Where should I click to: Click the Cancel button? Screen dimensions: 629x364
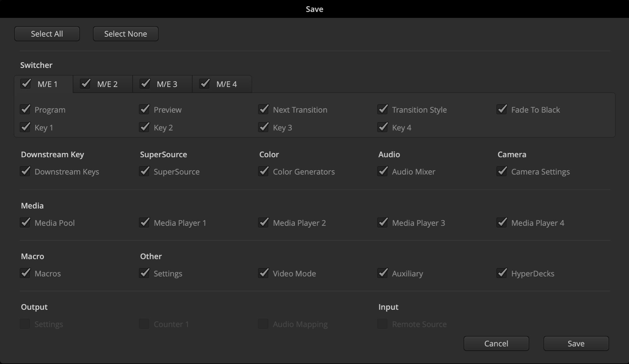(x=496, y=344)
